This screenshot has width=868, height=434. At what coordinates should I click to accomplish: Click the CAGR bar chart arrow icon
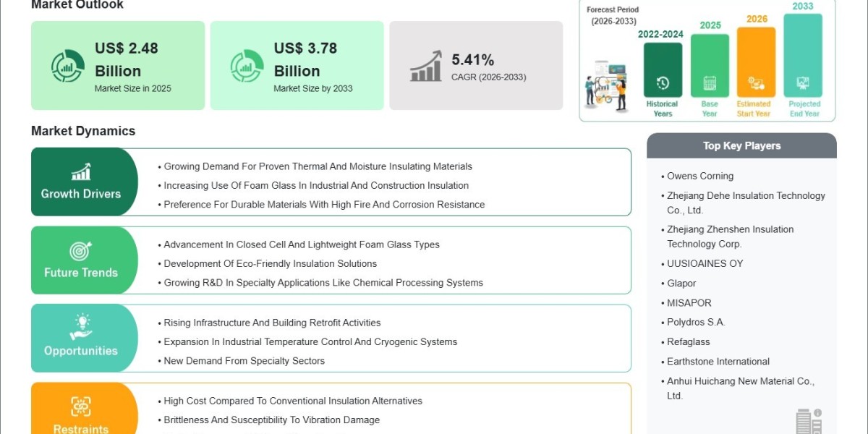426,66
